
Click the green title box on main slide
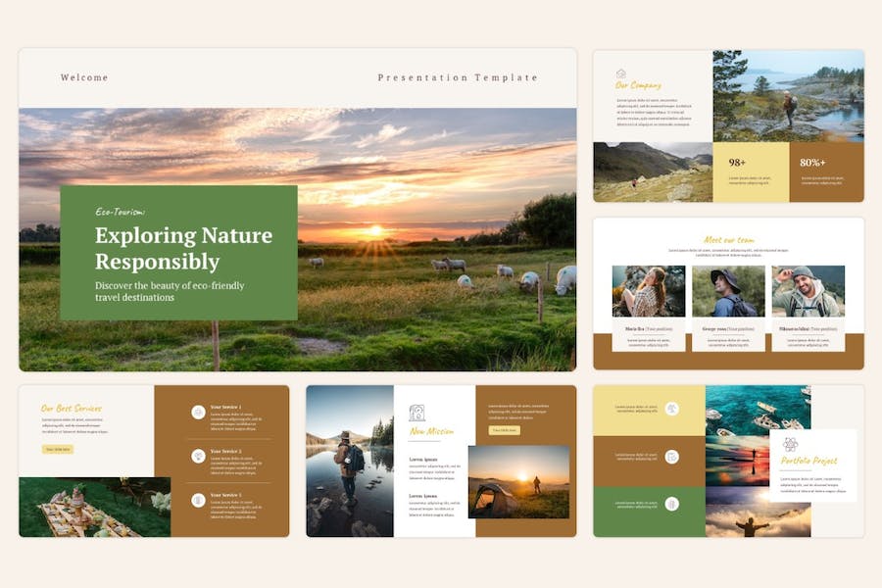179,253
